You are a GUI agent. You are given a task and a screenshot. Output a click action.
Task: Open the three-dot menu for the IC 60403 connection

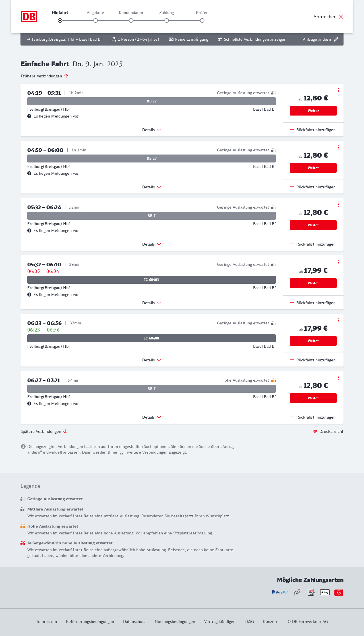tap(338, 262)
